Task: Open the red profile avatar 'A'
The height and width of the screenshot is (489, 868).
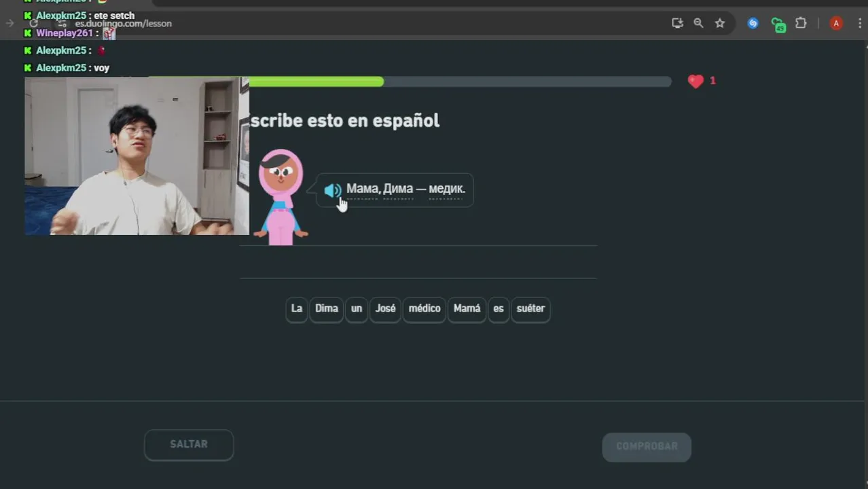Action: pos(836,23)
